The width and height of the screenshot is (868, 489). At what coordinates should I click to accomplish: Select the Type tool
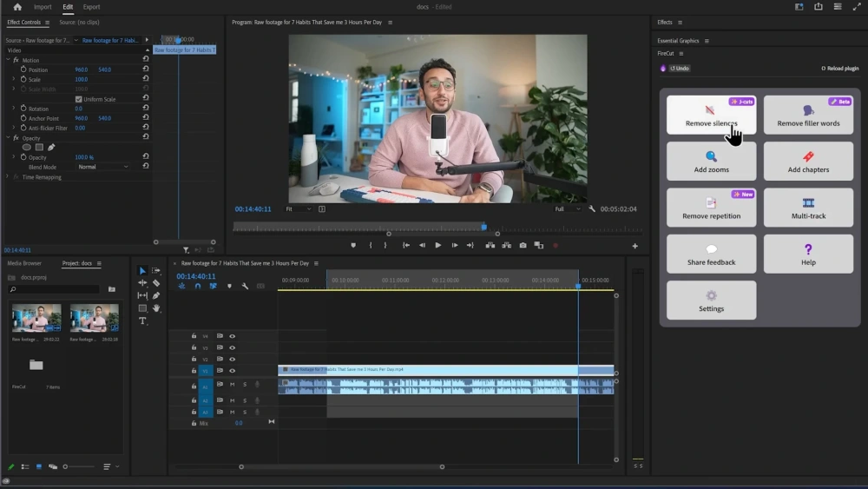[x=143, y=320]
